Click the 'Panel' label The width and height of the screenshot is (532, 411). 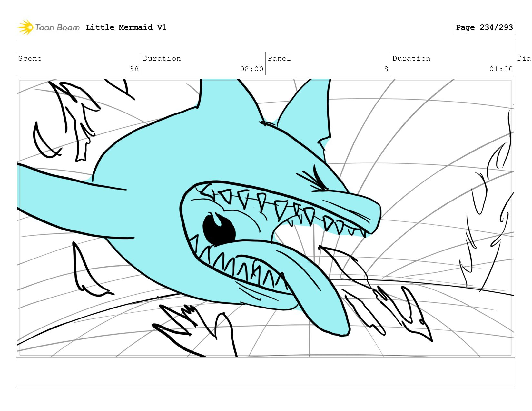coord(279,58)
